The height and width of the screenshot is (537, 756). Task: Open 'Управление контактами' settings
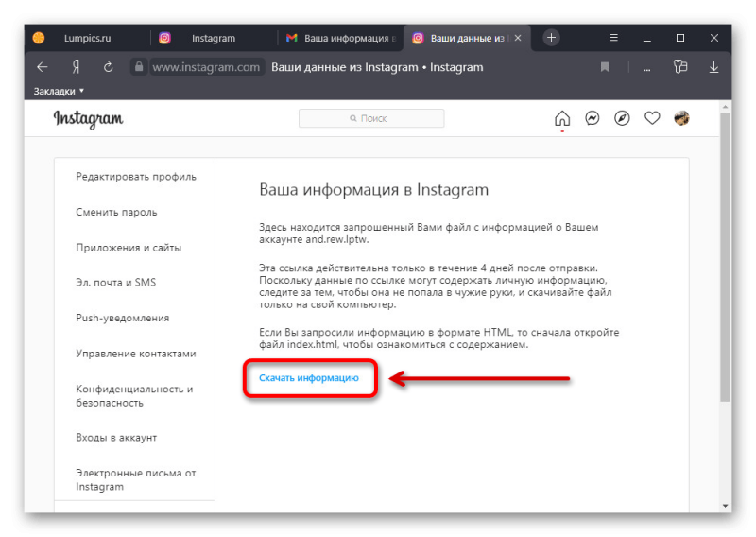[136, 354]
